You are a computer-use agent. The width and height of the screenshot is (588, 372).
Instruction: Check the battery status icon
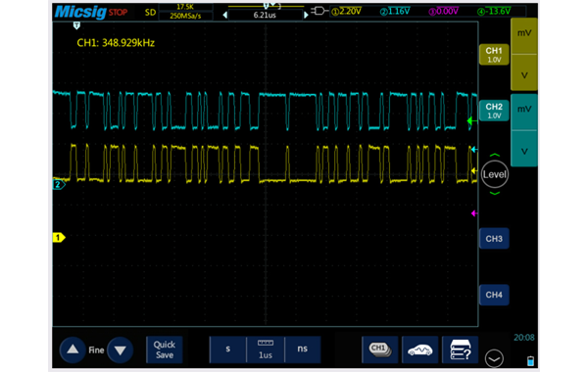530,361
